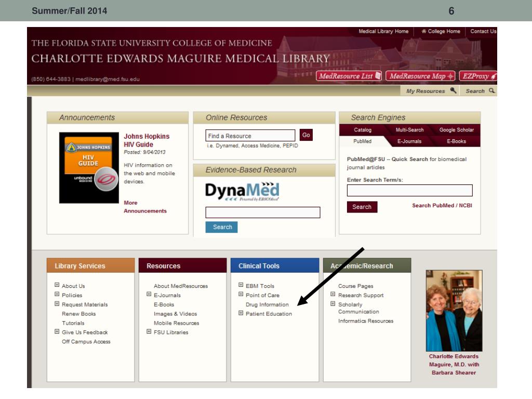Expand the Point of Care entry

(241, 294)
